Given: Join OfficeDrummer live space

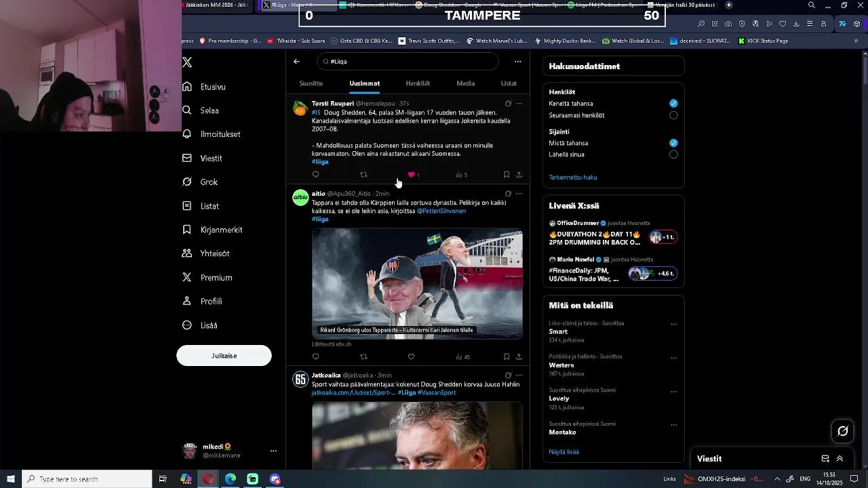Looking at the screenshot, I should coord(662,237).
